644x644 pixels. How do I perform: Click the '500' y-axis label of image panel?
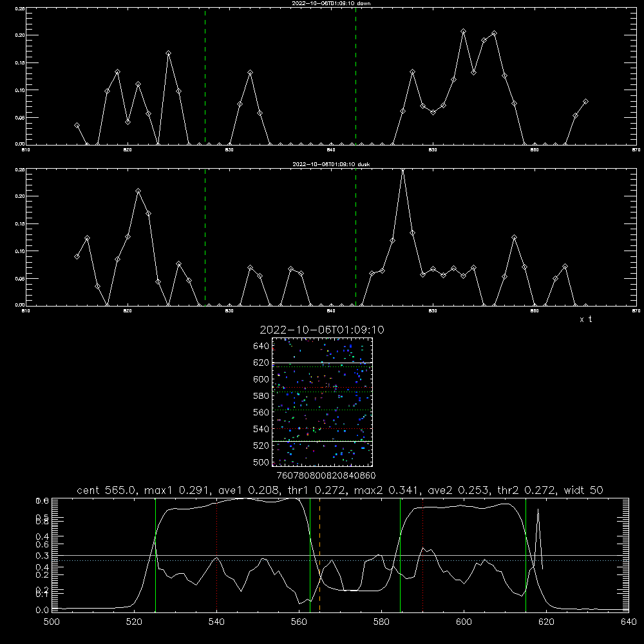(261, 462)
